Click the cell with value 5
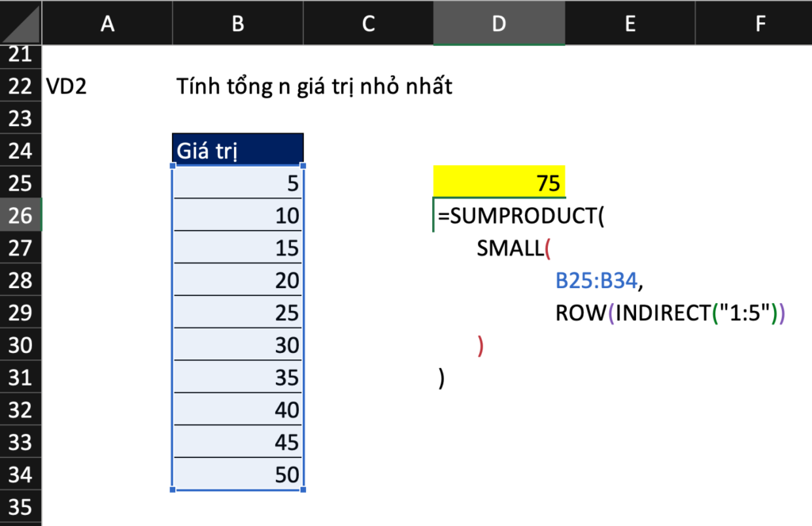This screenshot has width=812, height=526. (237, 183)
